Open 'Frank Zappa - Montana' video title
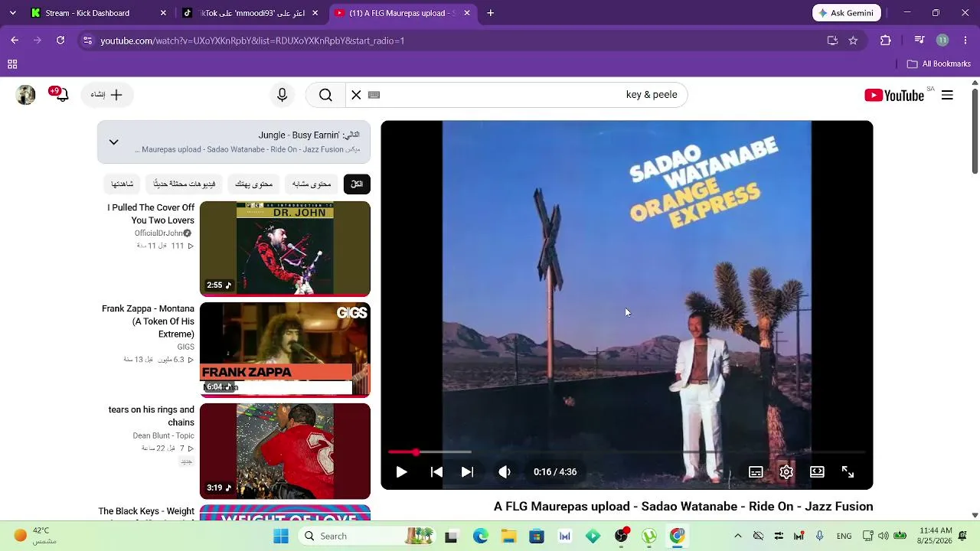980x551 pixels. click(x=148, y=321)
